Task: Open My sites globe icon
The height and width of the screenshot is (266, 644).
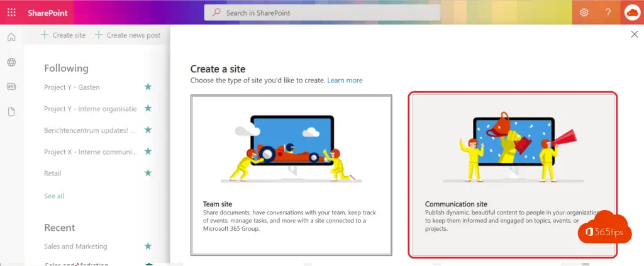Action: coord(11,62)
